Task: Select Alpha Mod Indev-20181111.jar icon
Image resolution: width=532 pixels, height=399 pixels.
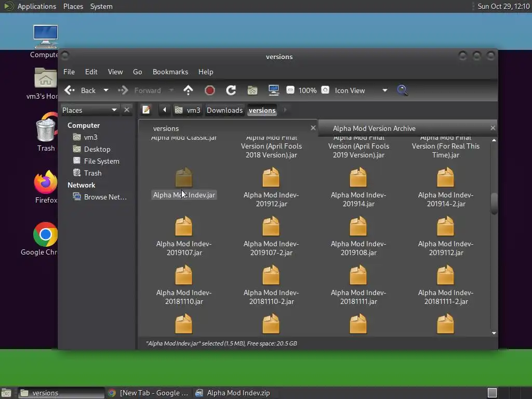Action: click(x=358, y=275)
